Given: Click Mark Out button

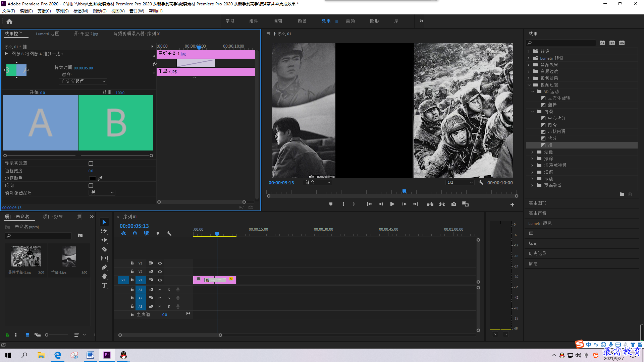Looking at the screenshot, I should [x=354, y=204].
